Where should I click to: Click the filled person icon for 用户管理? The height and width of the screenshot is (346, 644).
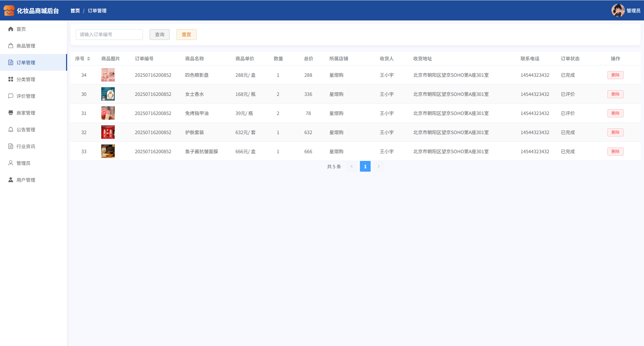click(x=11, y=180)
